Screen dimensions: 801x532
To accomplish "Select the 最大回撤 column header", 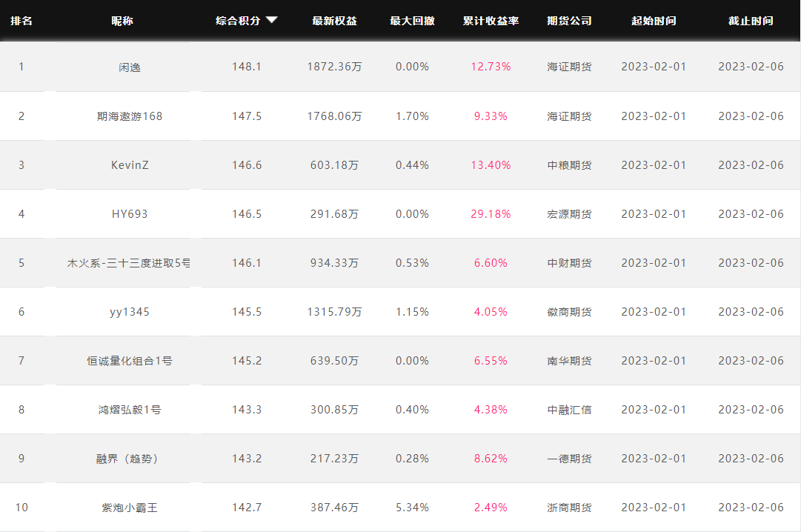I will [412, 21].
